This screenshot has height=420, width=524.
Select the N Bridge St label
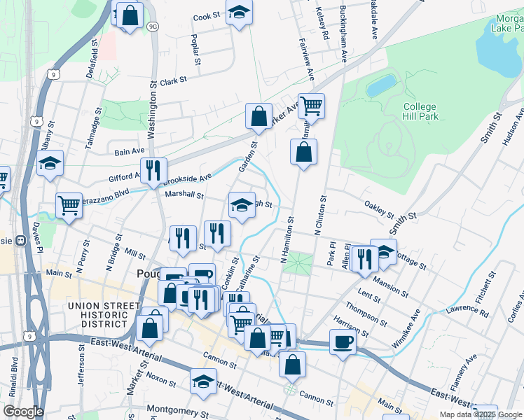pos(114,253)
